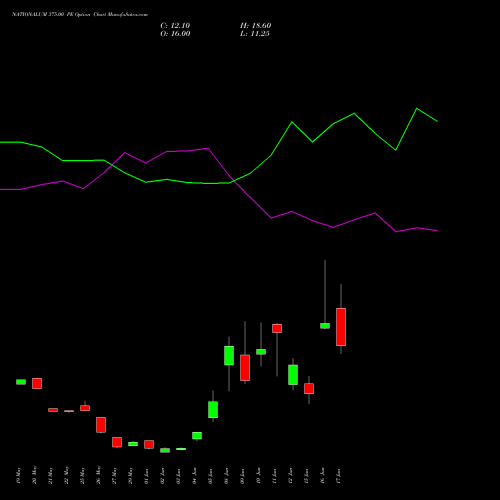Click the large red candlestick for 17 Jun
Screen dimensions: 500x500
click(x=341, y=327)
